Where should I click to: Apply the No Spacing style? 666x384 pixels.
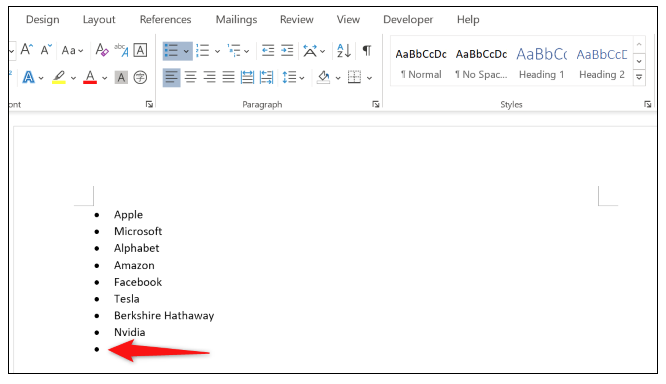coord(481,63)
